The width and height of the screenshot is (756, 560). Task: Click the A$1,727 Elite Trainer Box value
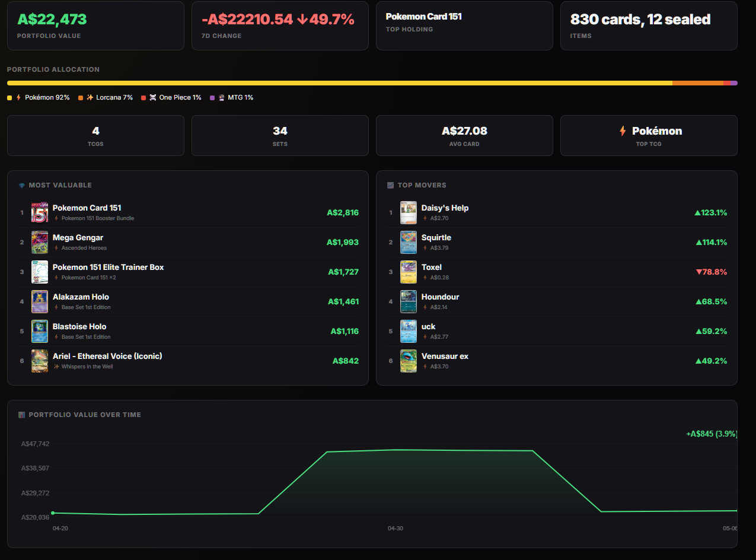tap(343, 272)
